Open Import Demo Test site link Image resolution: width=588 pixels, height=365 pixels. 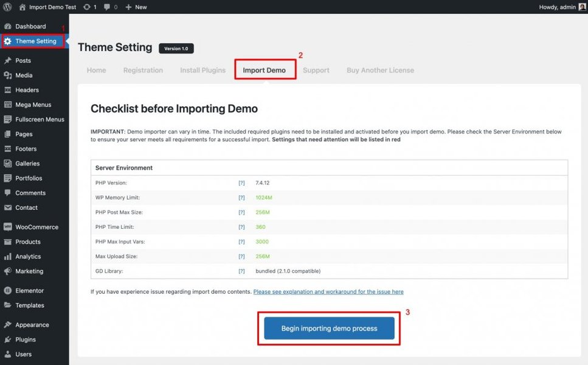tap(52, 7)
